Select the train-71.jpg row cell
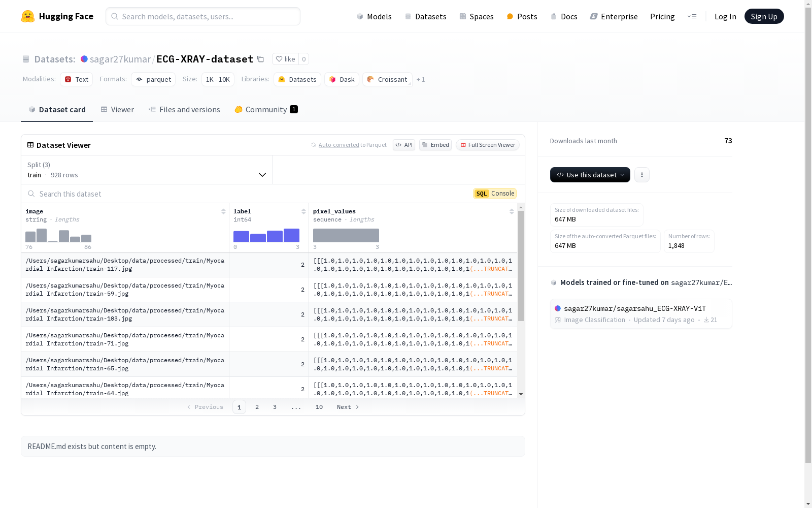 125,339
